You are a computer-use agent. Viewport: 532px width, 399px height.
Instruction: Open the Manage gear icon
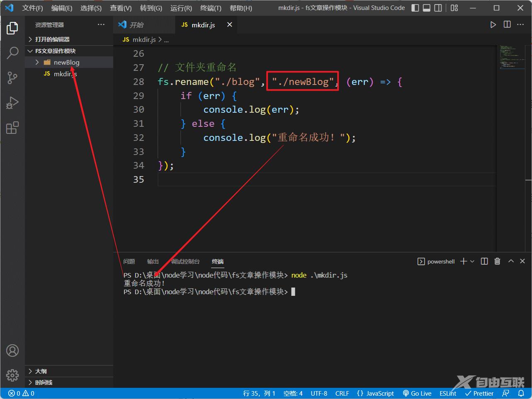[12, 375]
